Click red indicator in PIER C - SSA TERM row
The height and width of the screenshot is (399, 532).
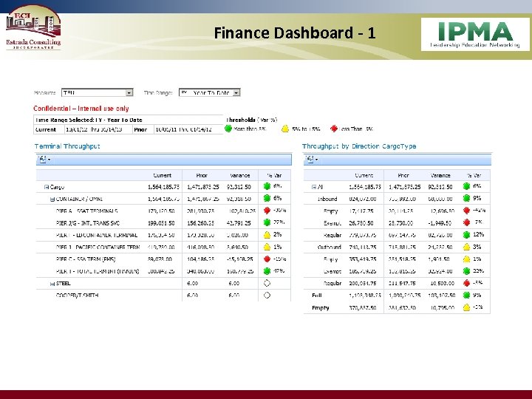pos(267,259)
